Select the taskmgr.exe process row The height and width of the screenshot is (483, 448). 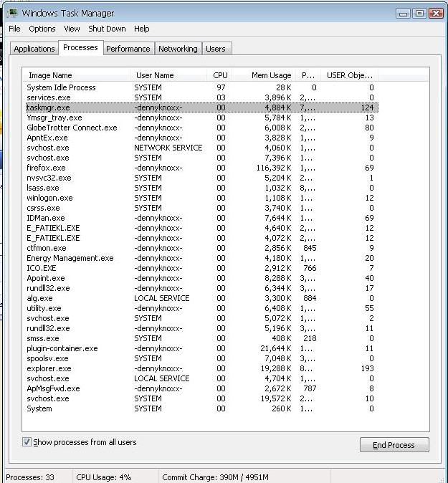[x=202, y=107]
